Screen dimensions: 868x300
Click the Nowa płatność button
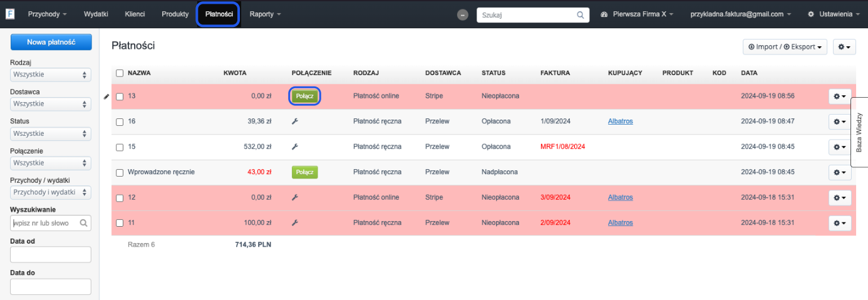(x=51, y=42)
